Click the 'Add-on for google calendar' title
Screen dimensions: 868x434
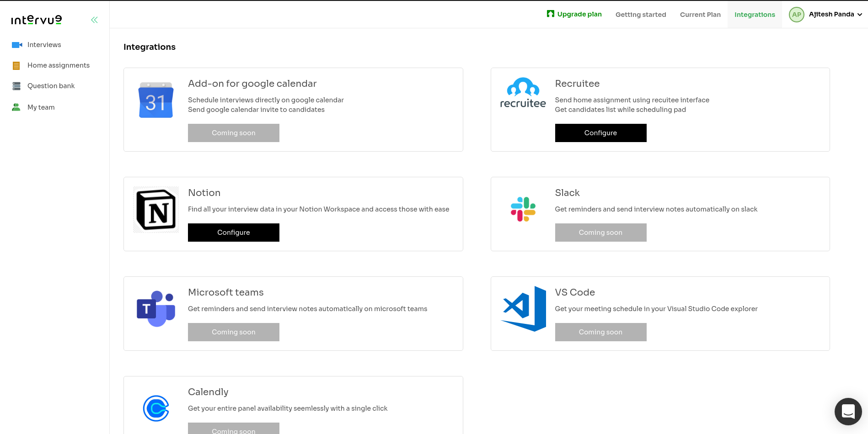(252, 84)
